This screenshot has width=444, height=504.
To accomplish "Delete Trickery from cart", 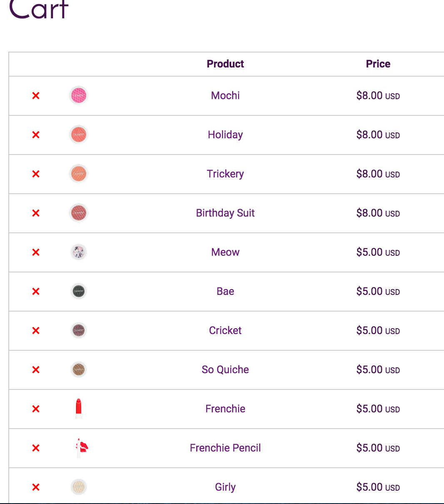I will click(36, 174).
